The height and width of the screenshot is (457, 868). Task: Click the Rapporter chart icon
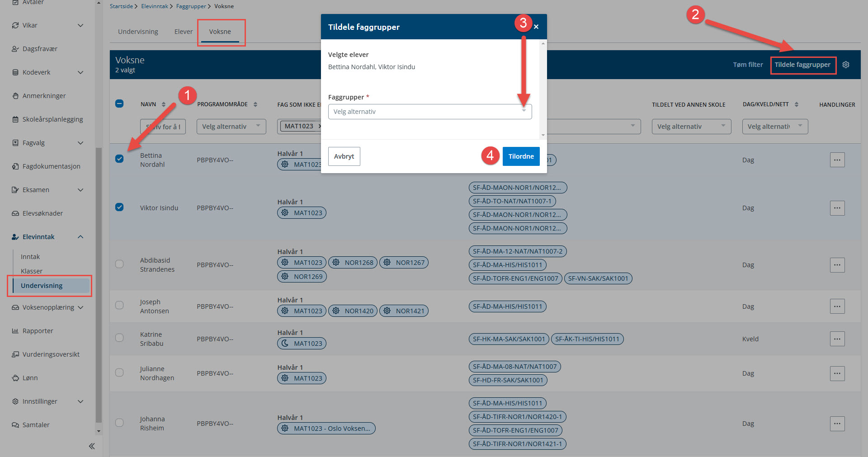click(15, 331)
